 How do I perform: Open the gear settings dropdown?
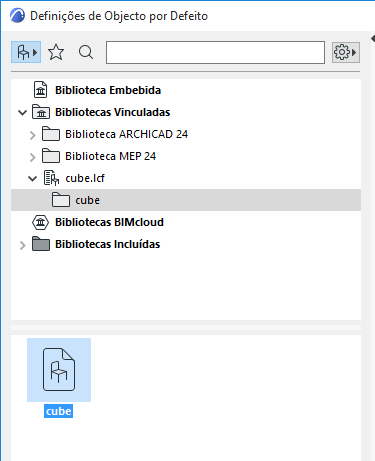click(346, 52)
